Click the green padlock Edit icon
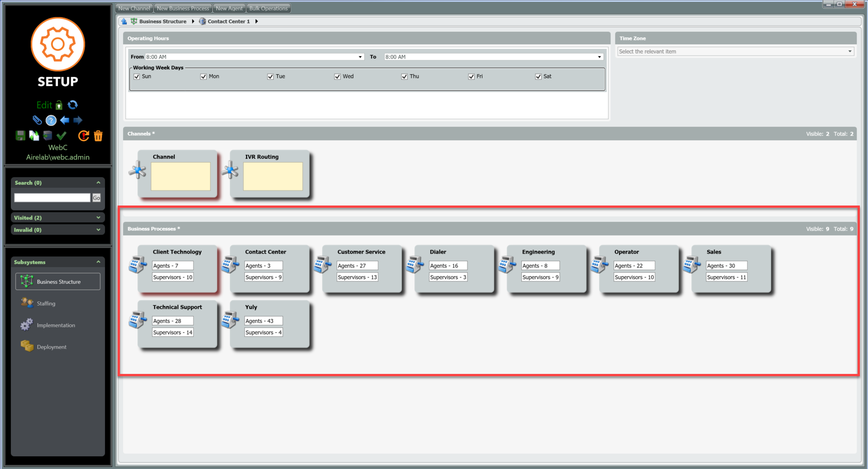Screen dimensions: 868x469 click(59, 105)
